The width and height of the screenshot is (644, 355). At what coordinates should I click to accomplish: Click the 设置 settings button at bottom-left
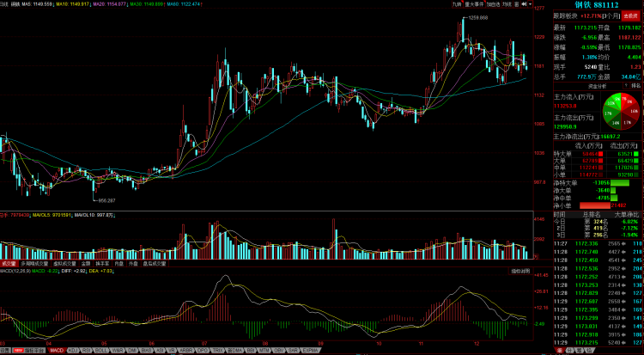tap(5, 351)
